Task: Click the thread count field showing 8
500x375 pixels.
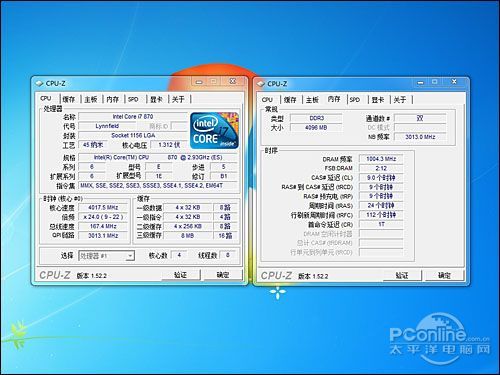Action: tap(228, 255)
